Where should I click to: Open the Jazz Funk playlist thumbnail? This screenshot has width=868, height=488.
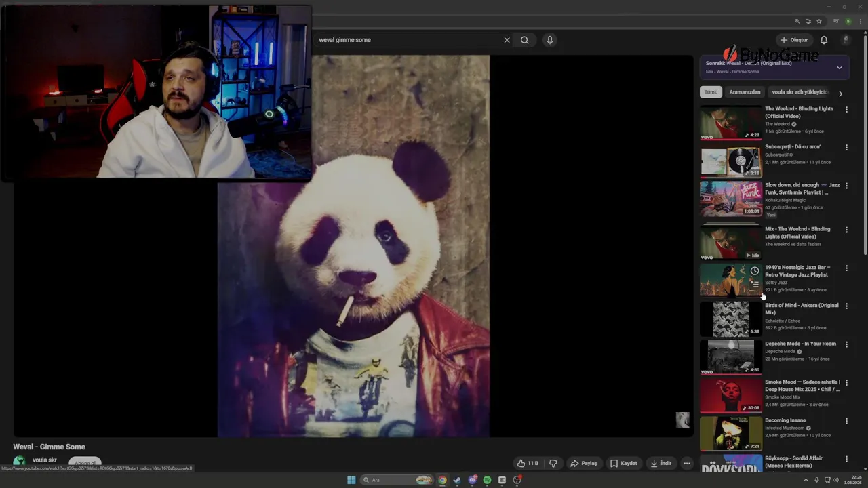coord(731,199)
